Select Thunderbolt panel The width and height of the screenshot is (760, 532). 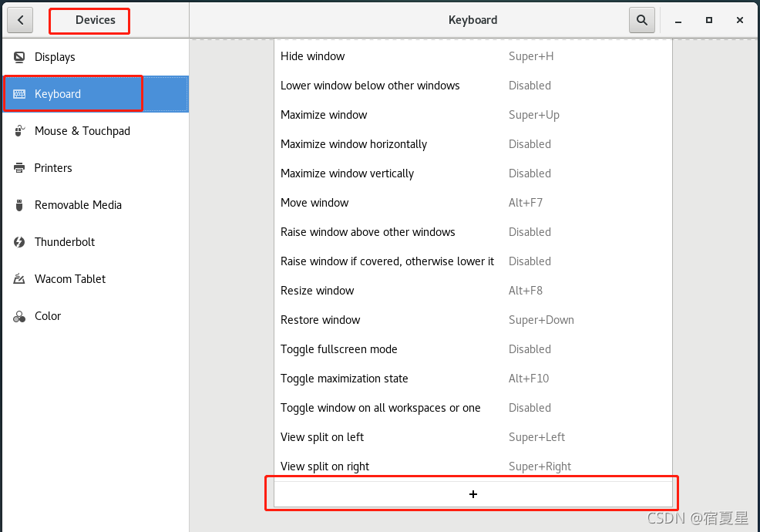(96, 242)
